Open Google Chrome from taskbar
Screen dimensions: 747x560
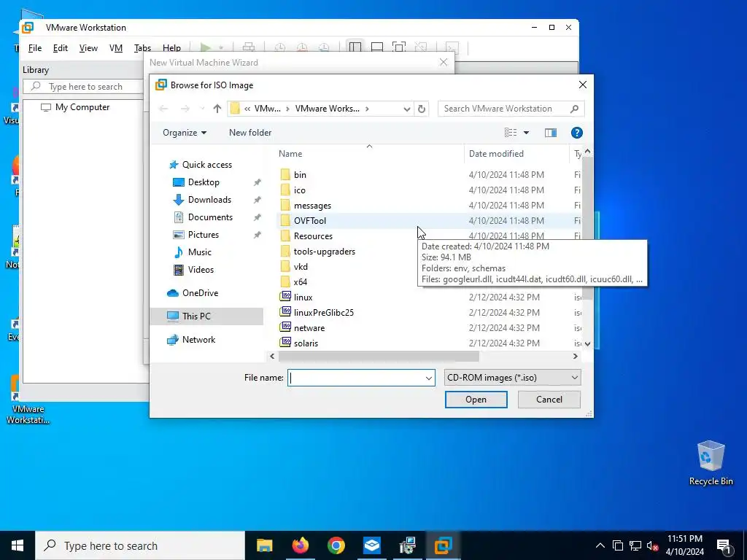(x=336, y=545)
